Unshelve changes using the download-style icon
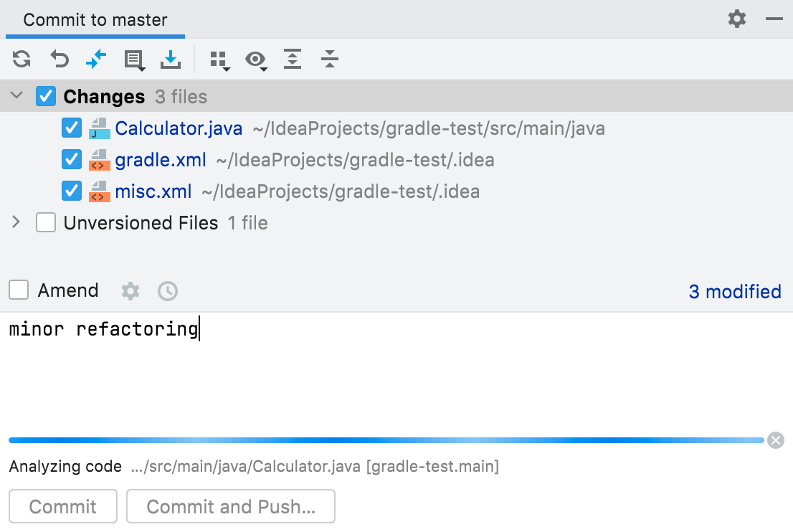 click(171, 60)
